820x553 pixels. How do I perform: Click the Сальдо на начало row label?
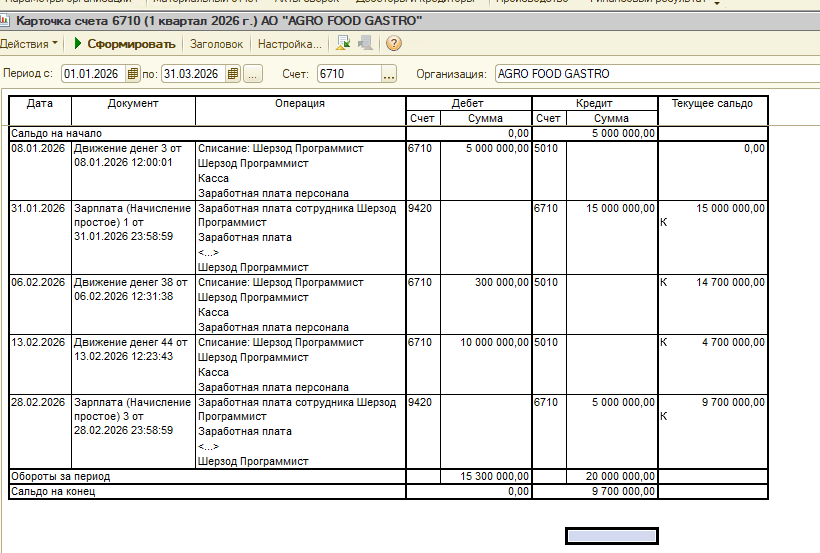pyautogui.click(x=56, y=134)
